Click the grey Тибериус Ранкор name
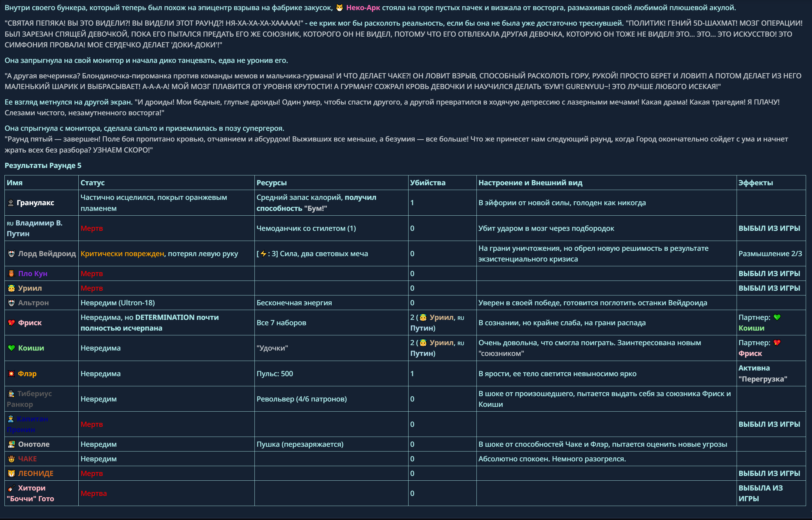Viewport: 812px width, 520px height. pyautogui.click(x=30, y=399)
